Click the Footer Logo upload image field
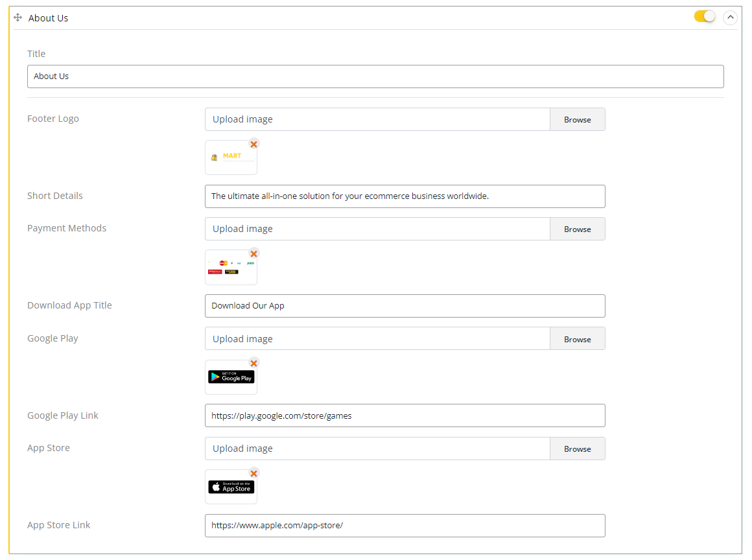 click(x=377, y=119)
